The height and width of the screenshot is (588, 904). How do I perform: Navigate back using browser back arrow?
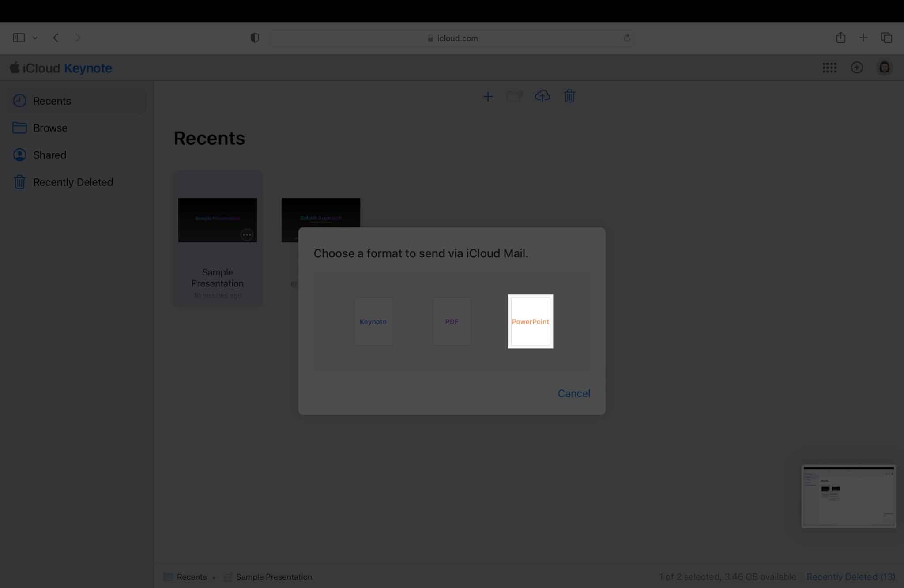click(x=56, y=38)
